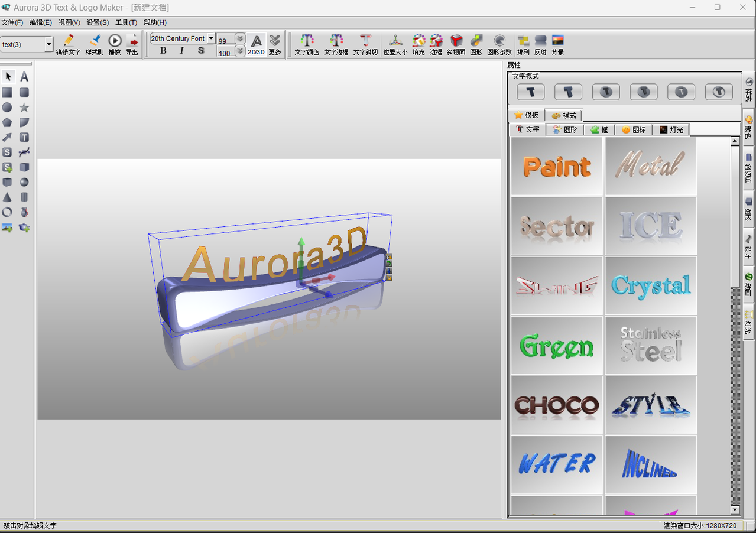
Task: Toggle the 反射 reflection option
Action: tap(540, 44)
